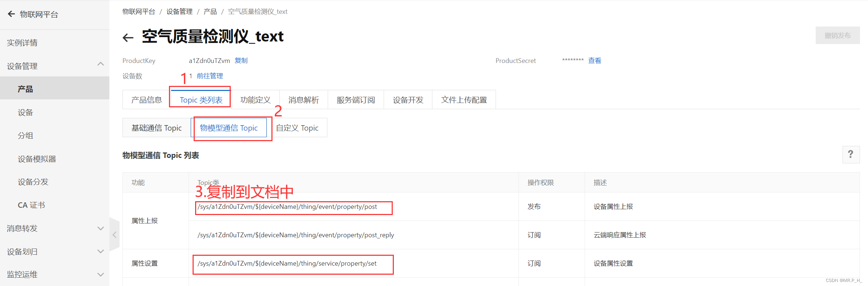This screenshot has width=868, height=286.
Task: Click 查看 to reveal ProductSecret
Action: click(x=595, y=60)
